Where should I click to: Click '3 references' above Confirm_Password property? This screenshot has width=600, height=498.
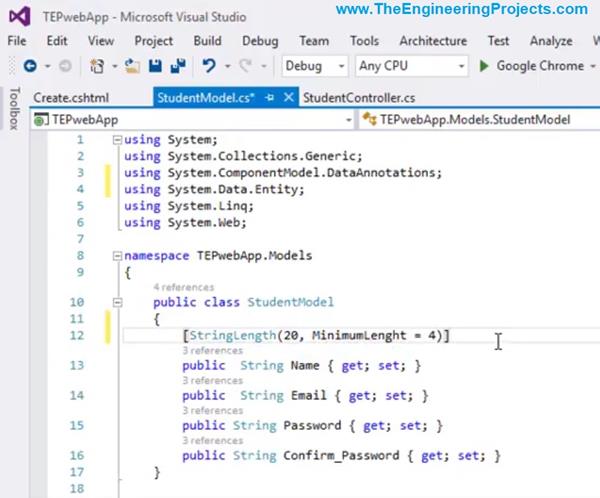(x=213, y=441)
